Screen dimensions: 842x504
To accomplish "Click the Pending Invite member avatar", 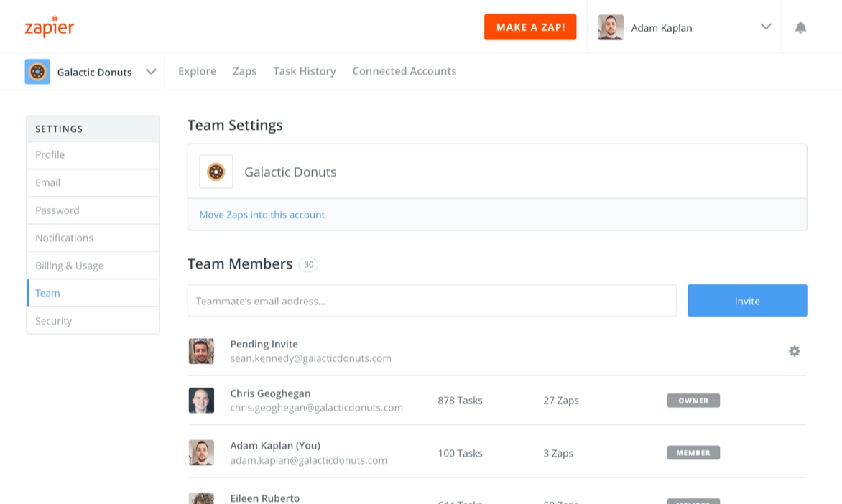I will click(x=202, y=351).
